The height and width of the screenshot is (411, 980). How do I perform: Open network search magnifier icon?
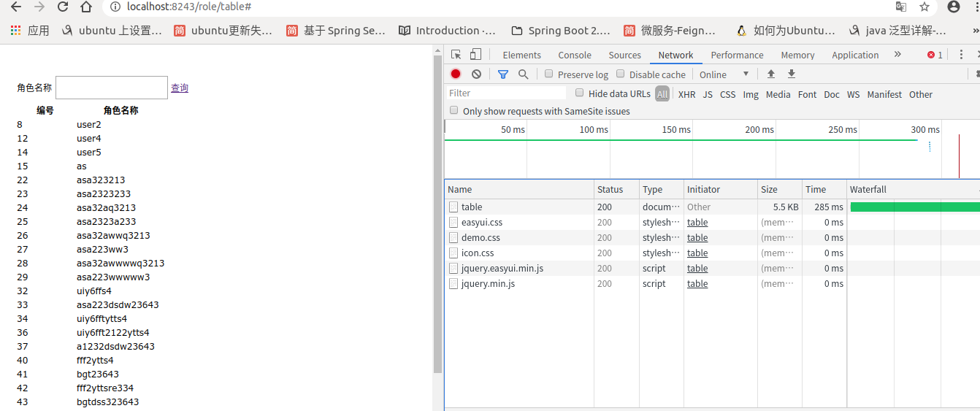point(523,74)
